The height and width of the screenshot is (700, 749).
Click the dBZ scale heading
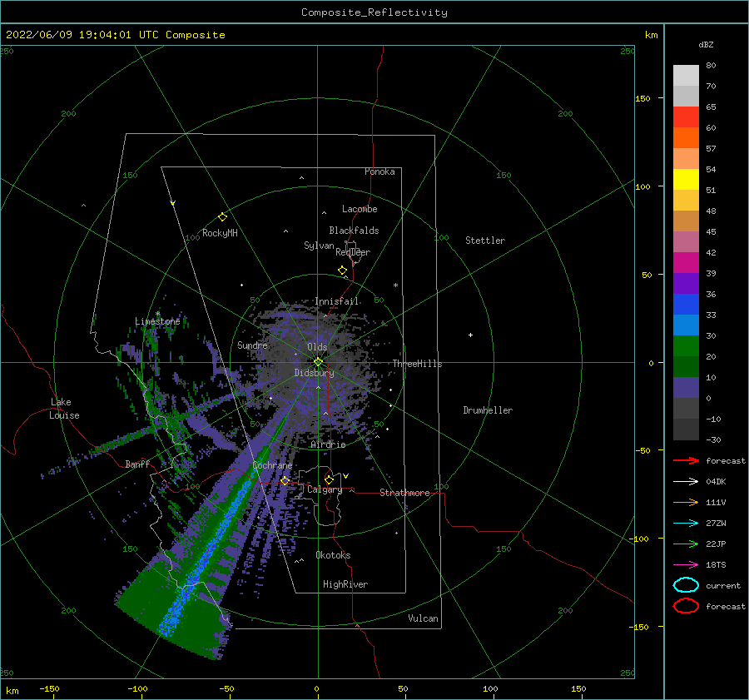[x=706, y=45]
